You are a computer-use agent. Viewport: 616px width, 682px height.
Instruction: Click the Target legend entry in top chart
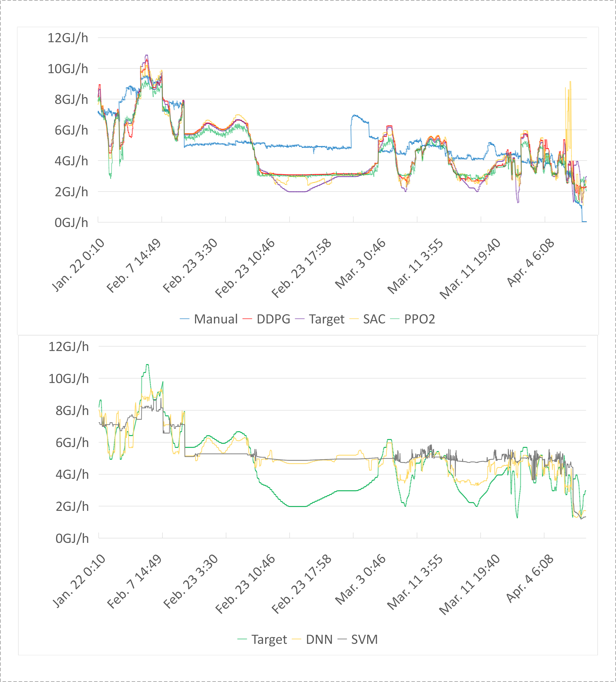320,319
